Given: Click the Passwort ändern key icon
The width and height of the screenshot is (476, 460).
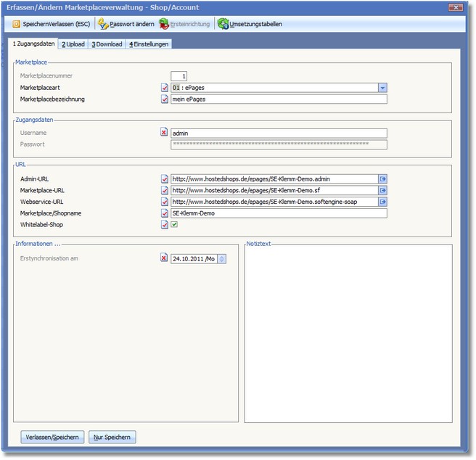Looking at the screenshot, I should pos(103,24).
